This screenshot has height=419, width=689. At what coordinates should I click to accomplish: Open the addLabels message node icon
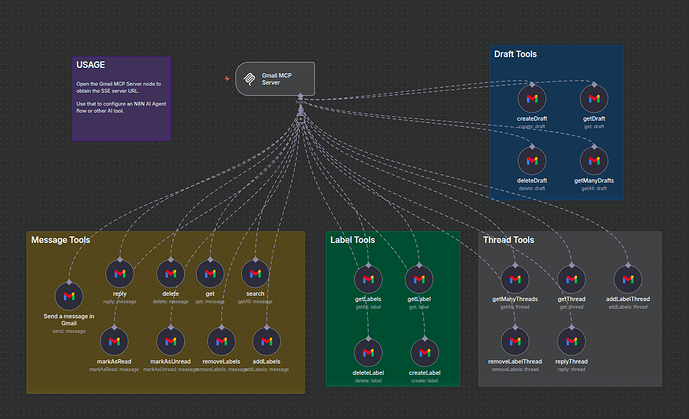point(266,341)
